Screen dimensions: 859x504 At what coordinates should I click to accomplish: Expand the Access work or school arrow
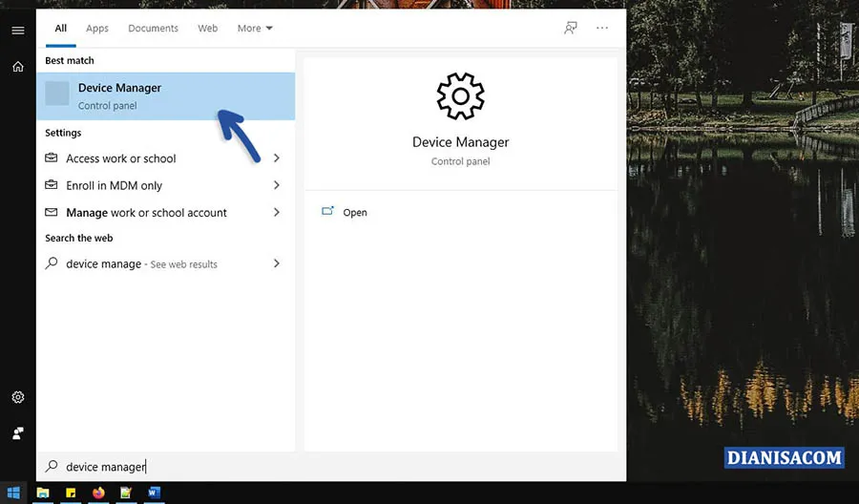click(277, 157)
